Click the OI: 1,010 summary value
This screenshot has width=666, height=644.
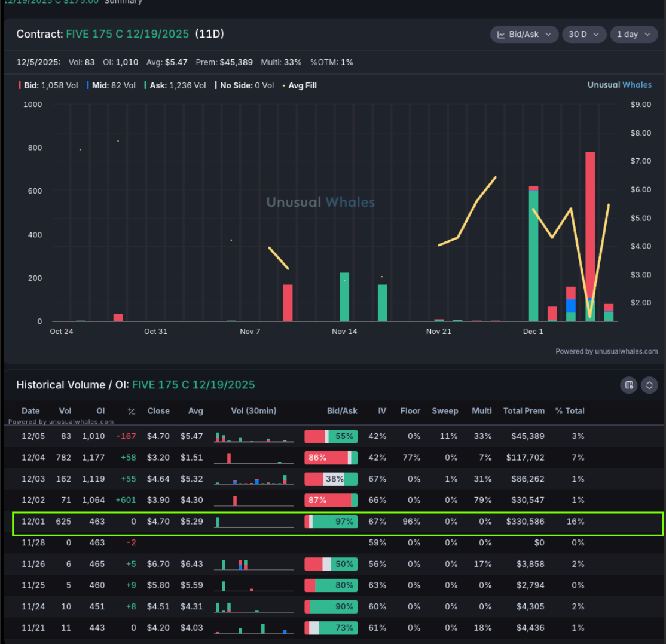point(121,62)
